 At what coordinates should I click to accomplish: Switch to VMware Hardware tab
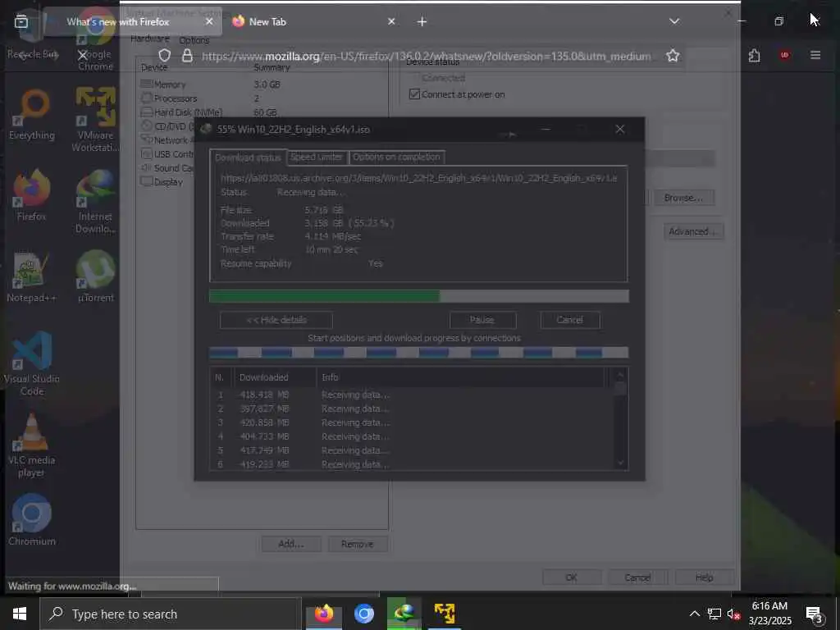pyautogui.click(x=150, y=39)
